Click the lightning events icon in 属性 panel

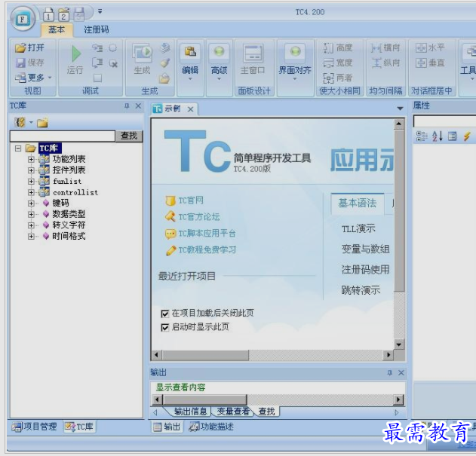tap(467, 136)
